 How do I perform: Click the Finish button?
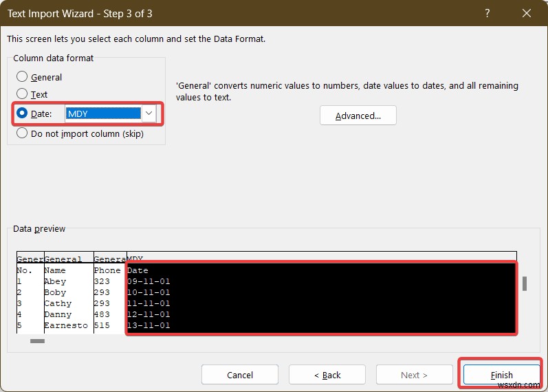(501, 375)
